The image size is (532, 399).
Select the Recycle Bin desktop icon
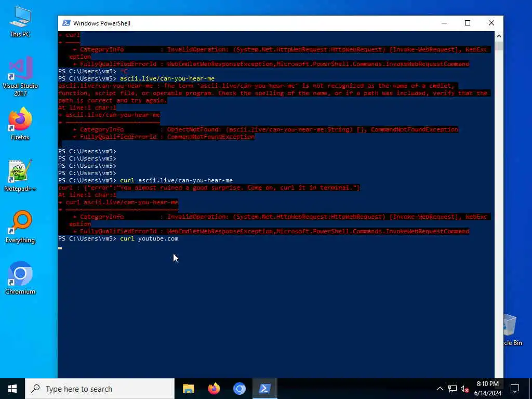click(x=512, y=330)
